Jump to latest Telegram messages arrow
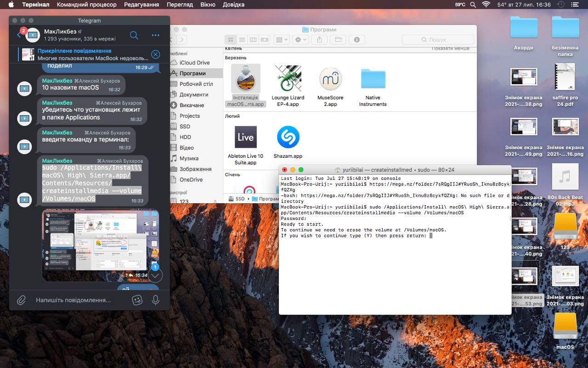This screenshot has height=368, width=588. tap(155, 275)
